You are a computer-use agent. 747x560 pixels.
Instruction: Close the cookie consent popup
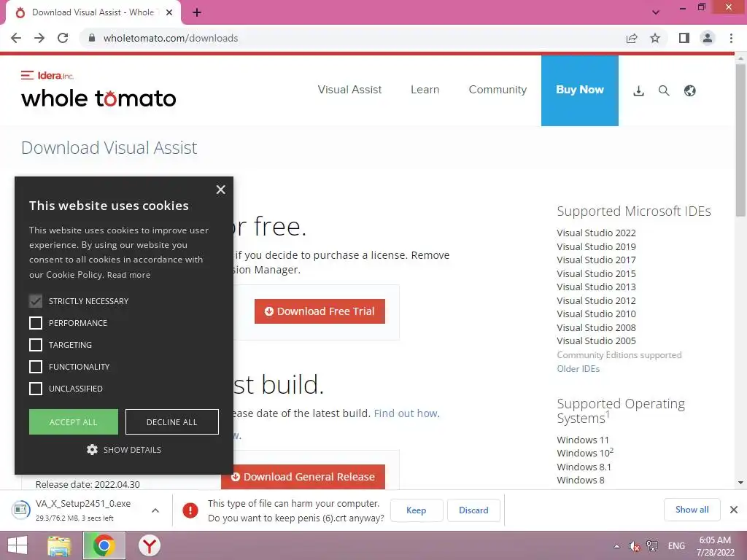220,190
